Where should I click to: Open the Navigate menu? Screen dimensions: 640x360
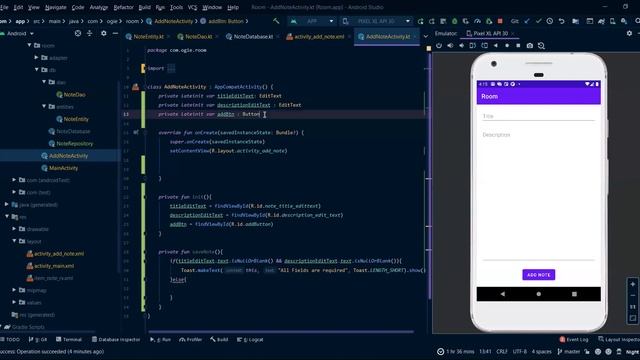point(56,7)
